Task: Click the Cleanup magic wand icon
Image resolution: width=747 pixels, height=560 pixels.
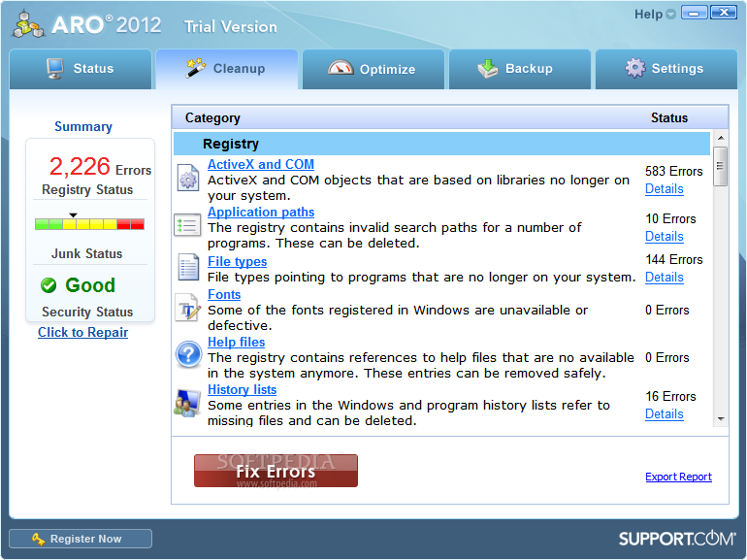Action: coord(196,68)
